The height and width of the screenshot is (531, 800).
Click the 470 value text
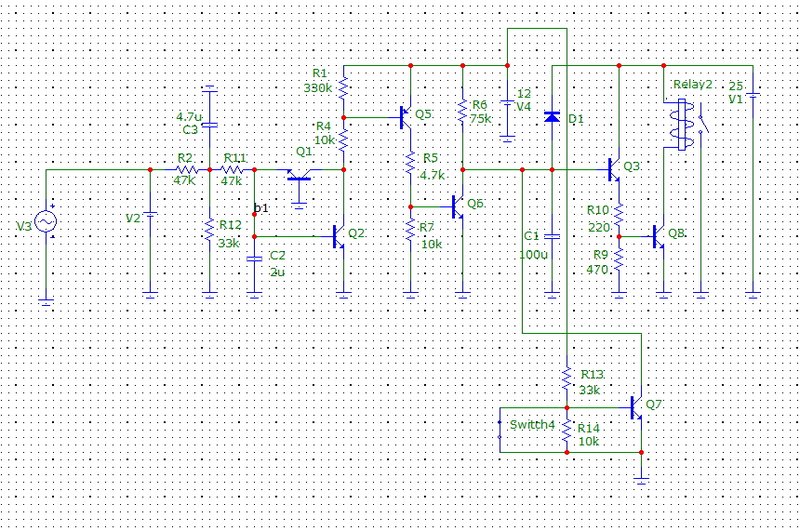pyautogui.click(x=597, y=269)
